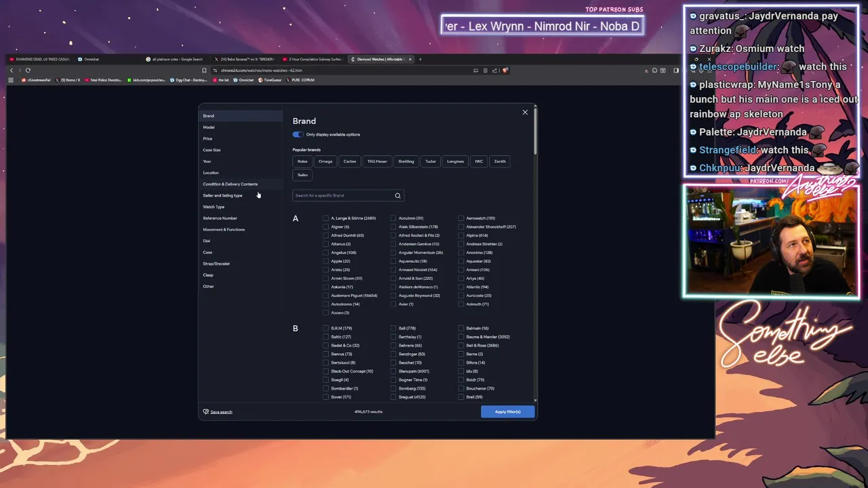Select the Price filter category
868x488 pixels.
coord(241,138)
